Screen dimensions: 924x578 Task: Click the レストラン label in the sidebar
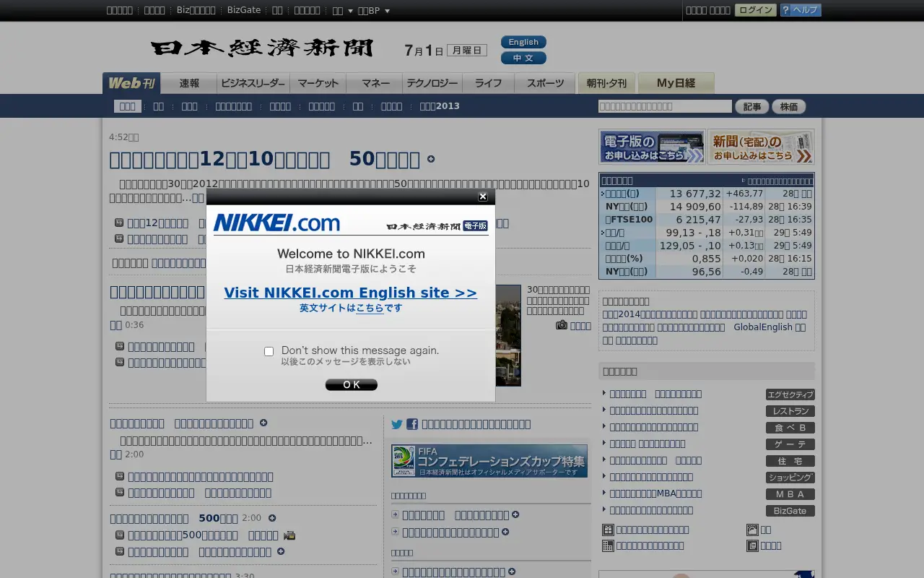pyautogui.click(x=790, y=411)
